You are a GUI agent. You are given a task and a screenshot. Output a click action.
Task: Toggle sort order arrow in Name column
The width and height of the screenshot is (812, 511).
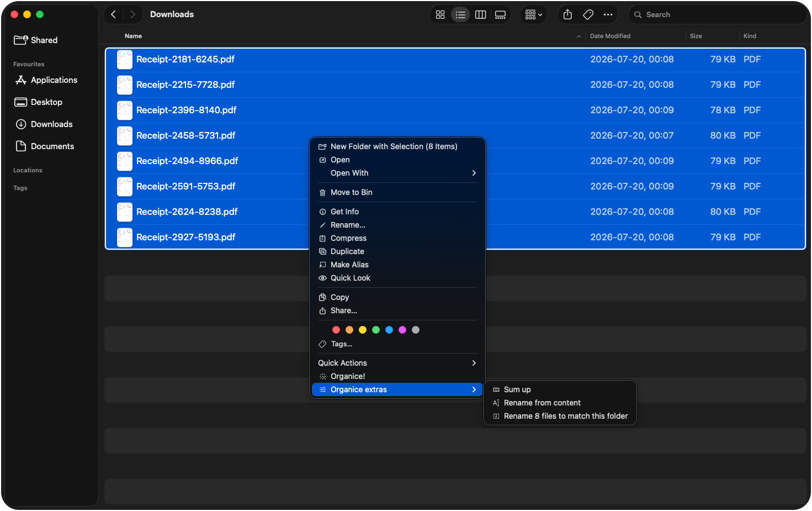pos(579,36)
